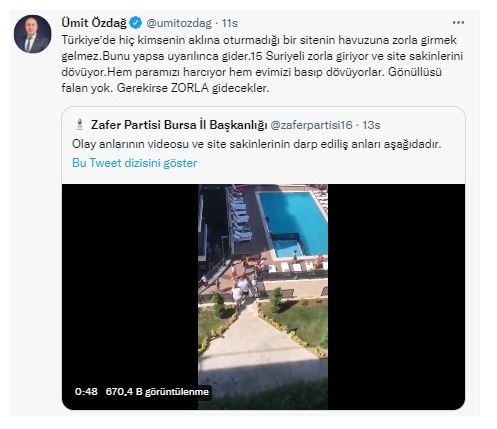
Task: Open Zafer Partisi Bursa İl Başkanlığı name
Action: pos(179,125)
